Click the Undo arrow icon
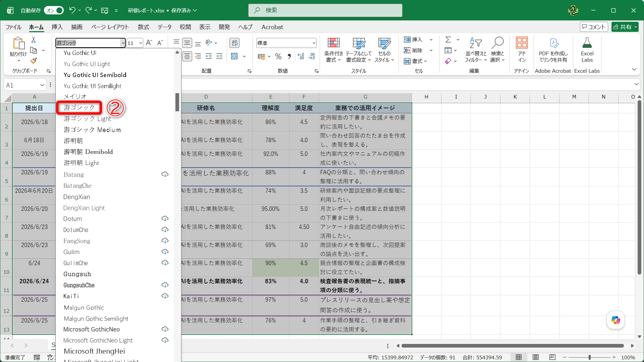 72,10
